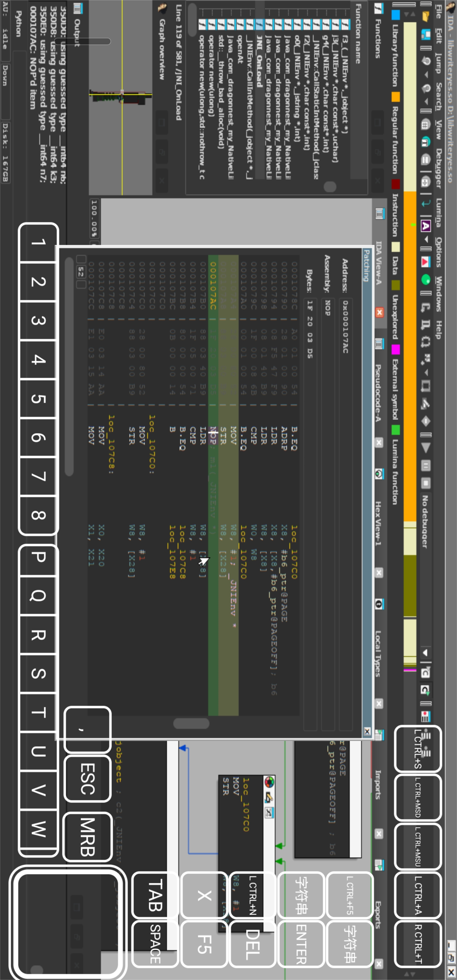Click the Bytes field '1F 20 03 D5'
The height and width of the screenshot is (980, 457).
tap(310, 514)
